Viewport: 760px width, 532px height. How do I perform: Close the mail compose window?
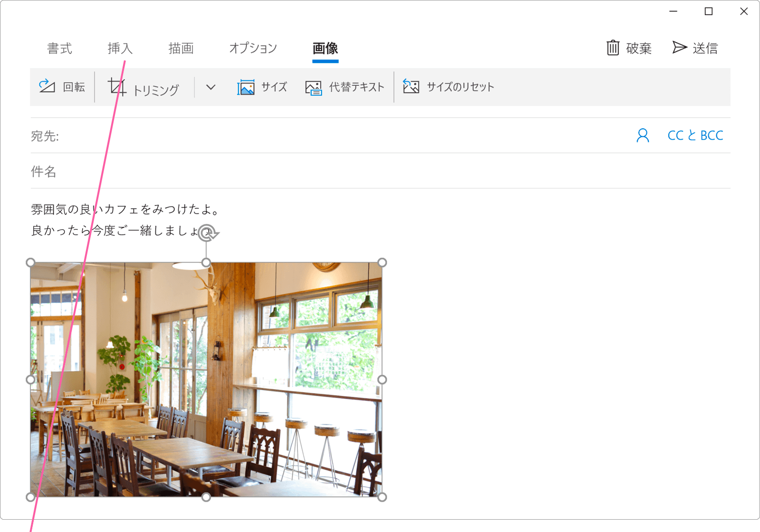click(744, 11)
